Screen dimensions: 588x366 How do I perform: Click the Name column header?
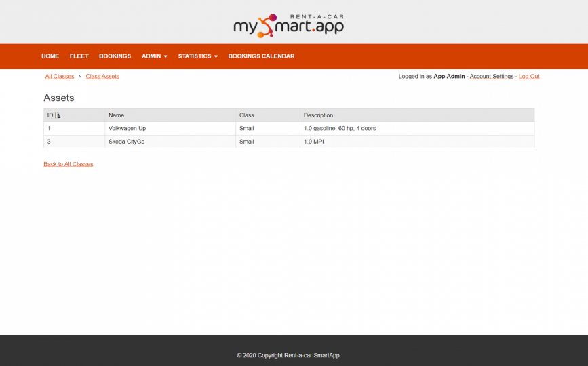[x=170, y=115]
